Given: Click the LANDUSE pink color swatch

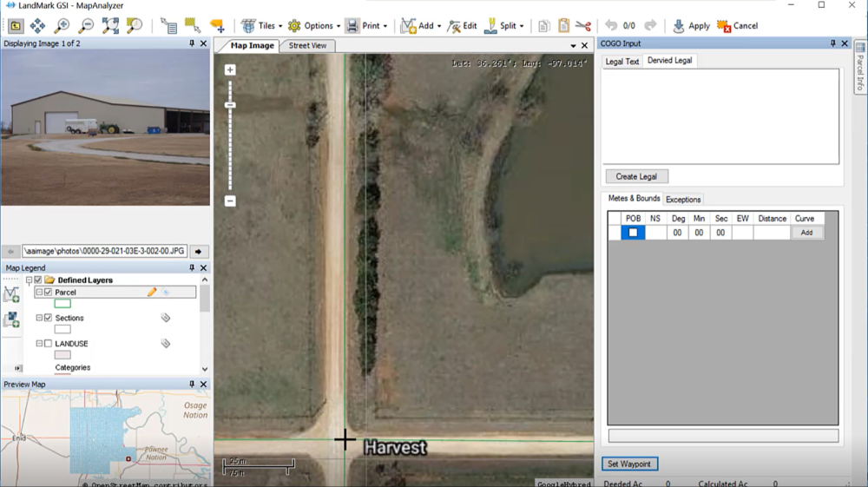Looking at the screenshot, I should click(62, 355).
